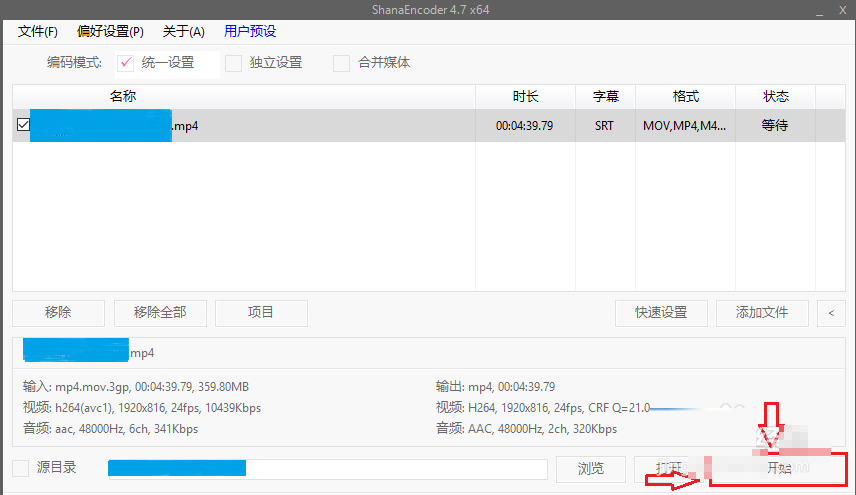This screenshot has width=856, height=495.
Task: Click output audio info AAC 2ch 320Kbps
Action: (x=526, y=429)
